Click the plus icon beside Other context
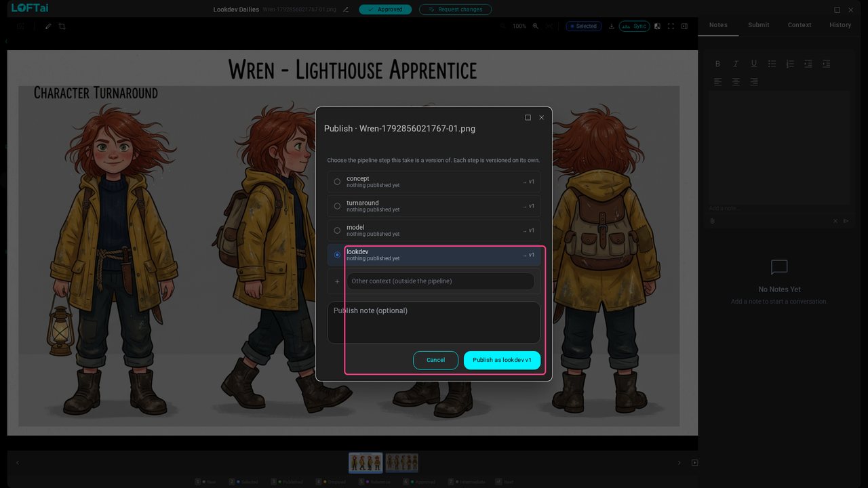 337,281
